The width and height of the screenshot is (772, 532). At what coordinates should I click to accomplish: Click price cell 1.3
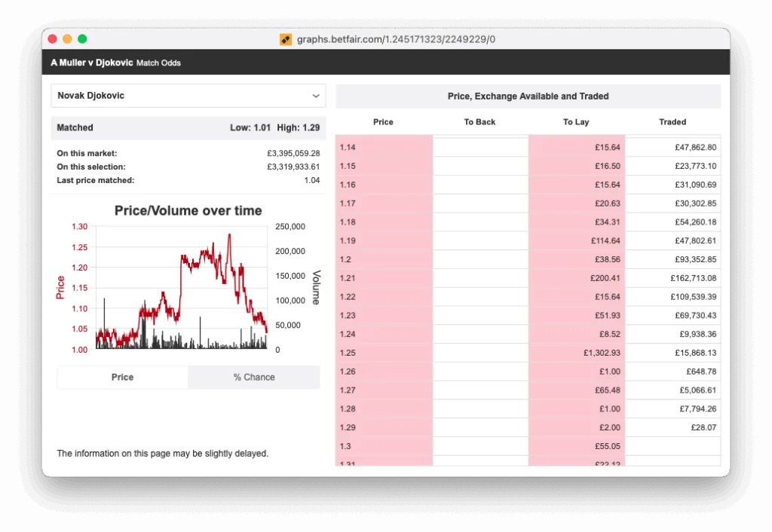[x=384, y=446]
